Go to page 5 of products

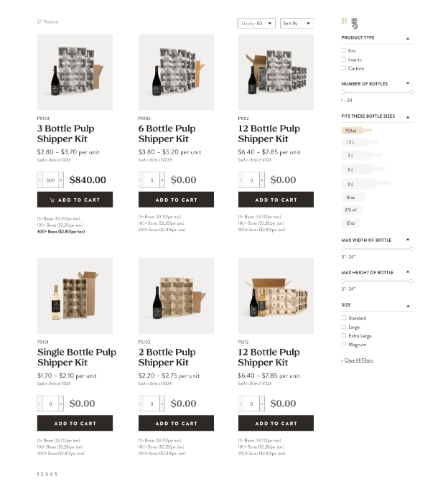coord(56,474)
